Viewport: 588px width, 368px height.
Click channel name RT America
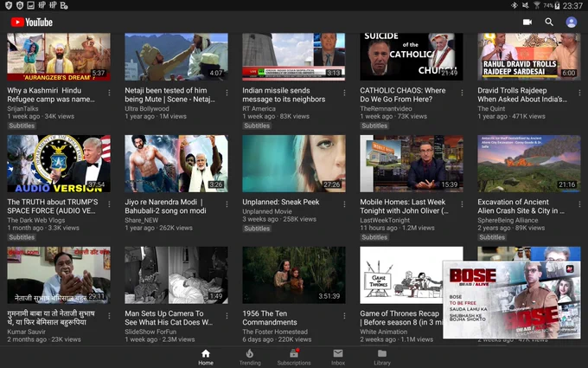pyautogui.click(x=259, y=108)
